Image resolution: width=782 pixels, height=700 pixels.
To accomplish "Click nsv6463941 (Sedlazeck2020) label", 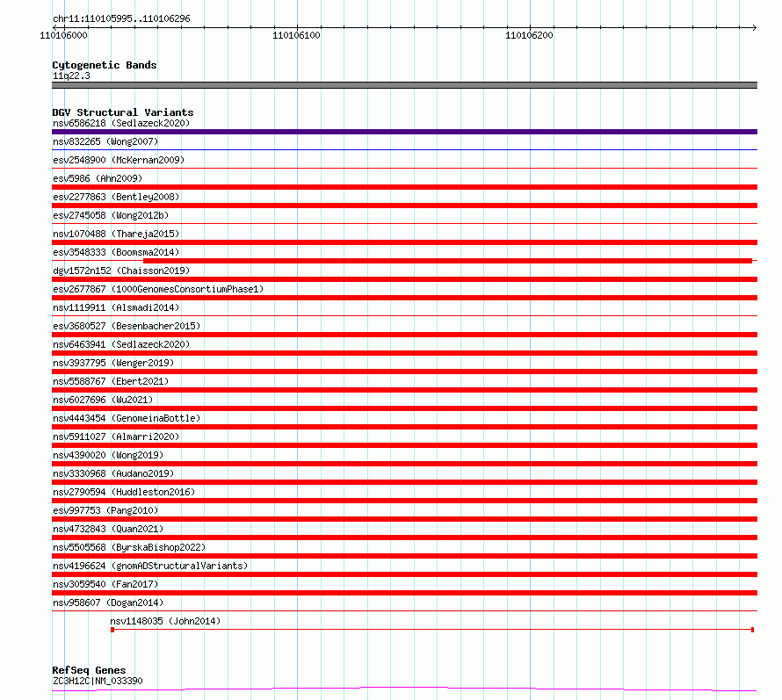I will 121,344.
